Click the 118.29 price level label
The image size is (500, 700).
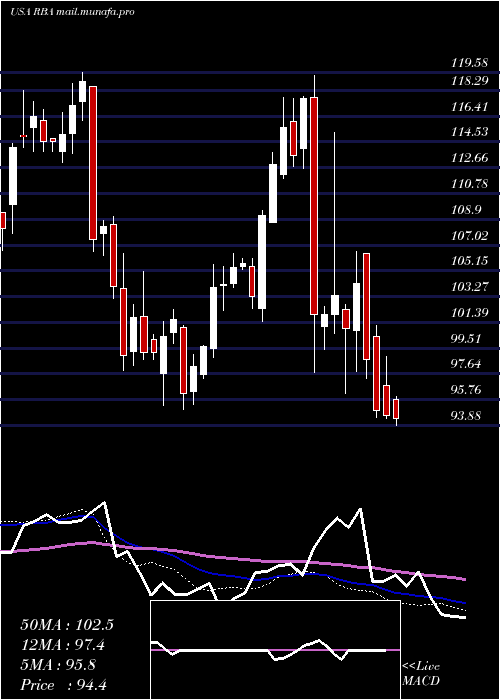469,81
